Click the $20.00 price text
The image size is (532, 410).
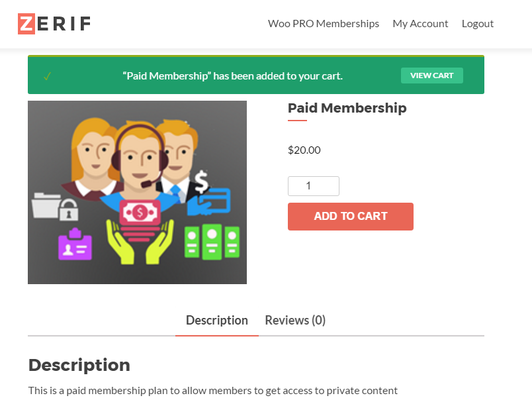coord(304,150)
